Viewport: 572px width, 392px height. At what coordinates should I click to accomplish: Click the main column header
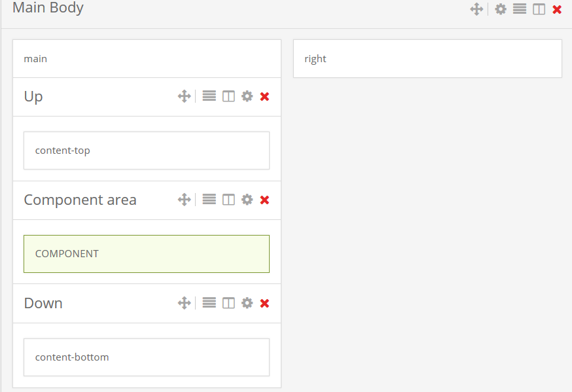coord(147,59)
